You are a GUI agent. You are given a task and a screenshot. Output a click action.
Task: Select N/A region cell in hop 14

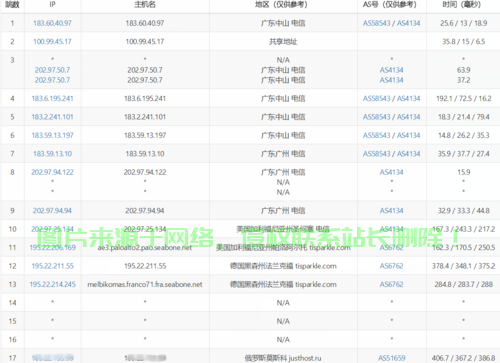(283, 302)
